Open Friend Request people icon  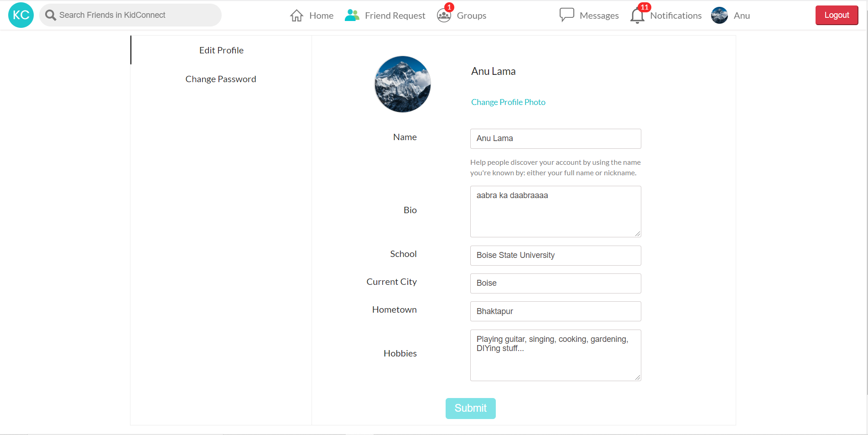coord(352,16)
